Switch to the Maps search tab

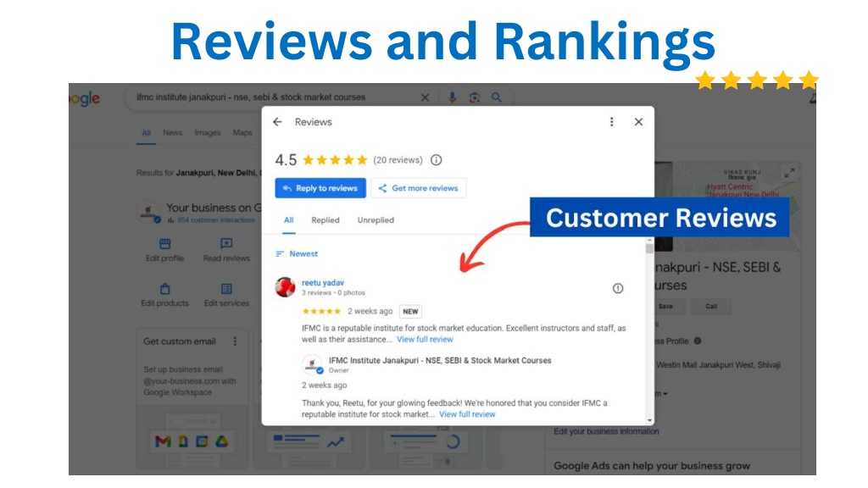point(242,133)
